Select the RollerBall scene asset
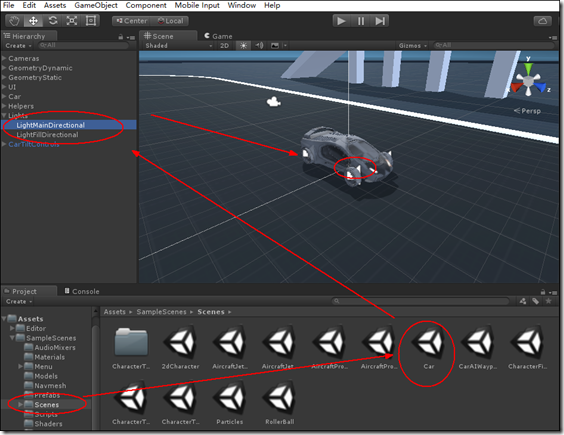The height and width of the screenshot is (435, 564). pyautogui.click(x=279, y=403)
